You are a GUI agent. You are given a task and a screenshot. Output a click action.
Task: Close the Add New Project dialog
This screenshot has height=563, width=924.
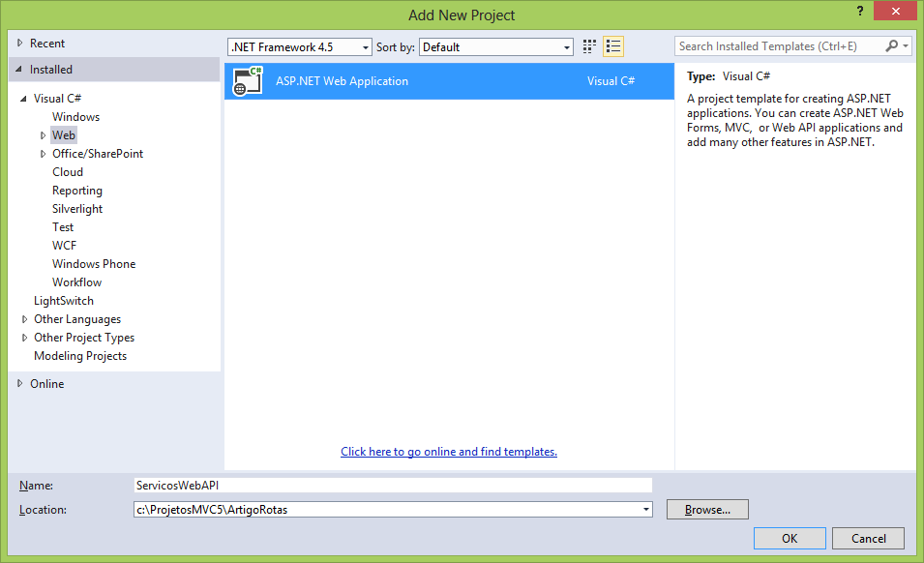click(895, 11)
